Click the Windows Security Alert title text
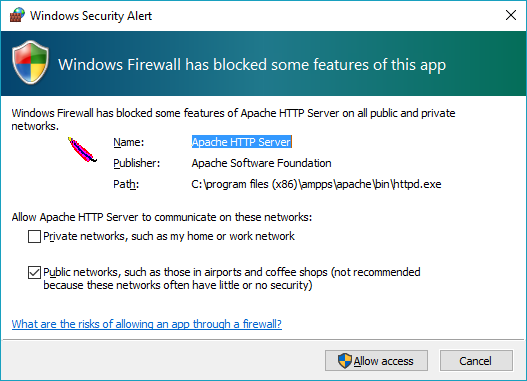The height and width of the screenshot is (381, 527). pyautogui.click(x=91, y=16)
